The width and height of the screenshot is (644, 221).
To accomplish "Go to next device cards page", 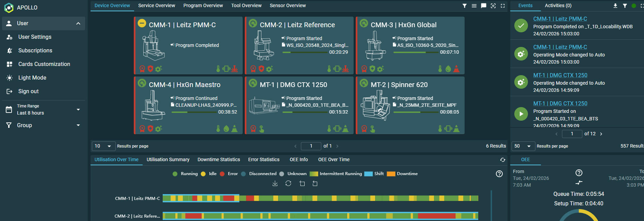I will [x=337, y=146].
